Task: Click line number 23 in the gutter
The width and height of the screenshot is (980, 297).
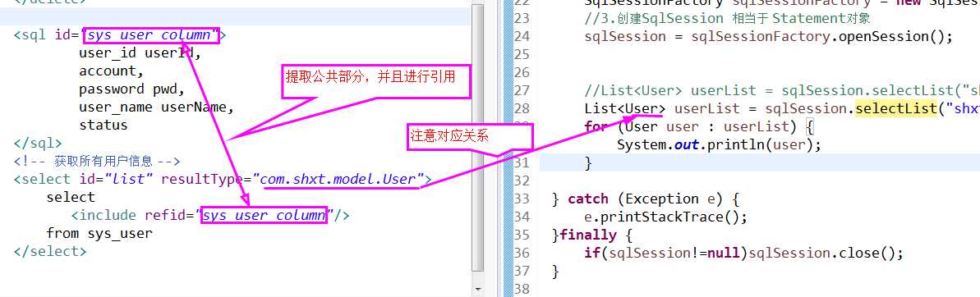Action: point(522,18)
